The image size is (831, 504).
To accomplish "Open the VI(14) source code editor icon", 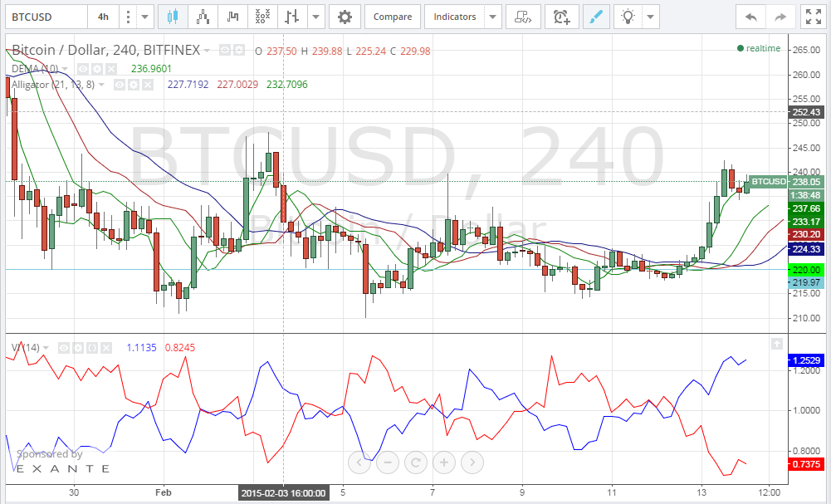I will pyautogui.click(x=91, y=347).
